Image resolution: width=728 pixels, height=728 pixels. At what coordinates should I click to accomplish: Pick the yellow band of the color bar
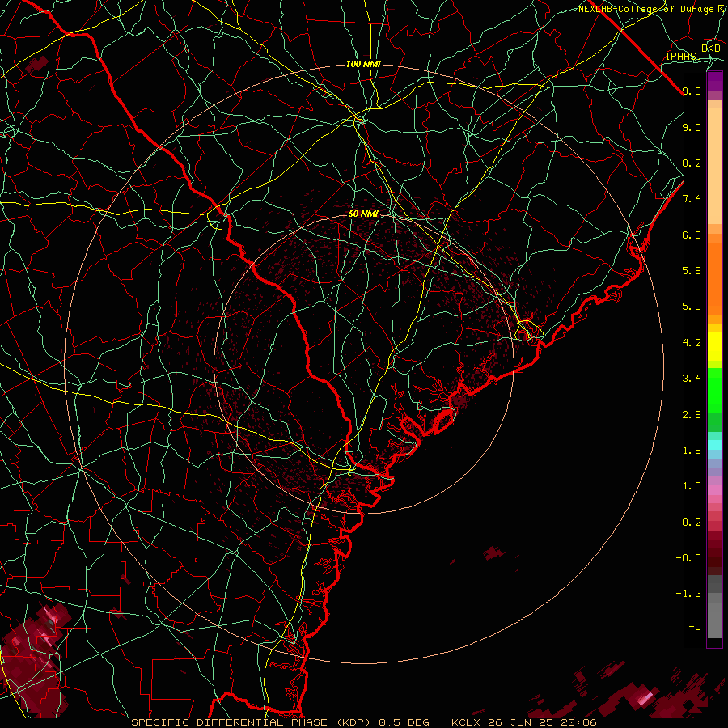[714, 346]
